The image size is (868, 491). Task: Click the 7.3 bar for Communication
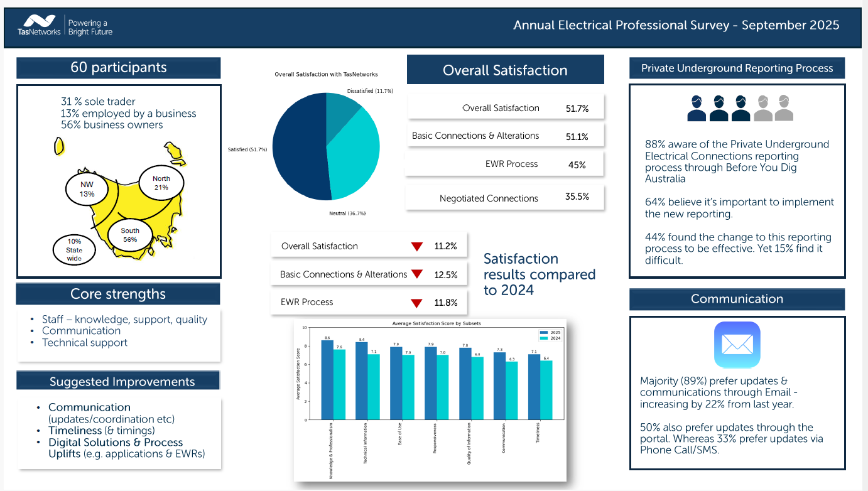pyautogui.click(x=499, y=386)
